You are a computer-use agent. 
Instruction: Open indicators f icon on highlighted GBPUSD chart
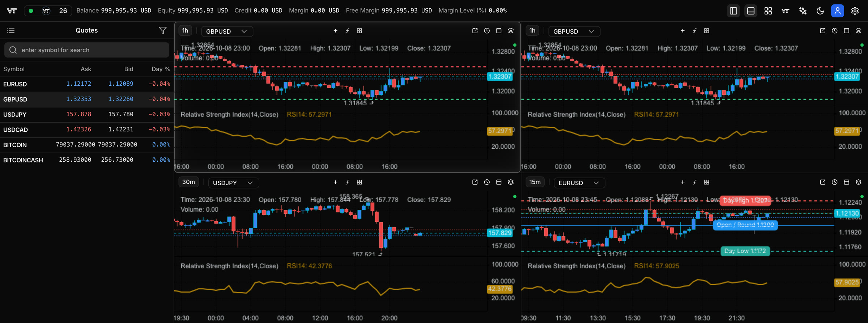coord(347,31)
